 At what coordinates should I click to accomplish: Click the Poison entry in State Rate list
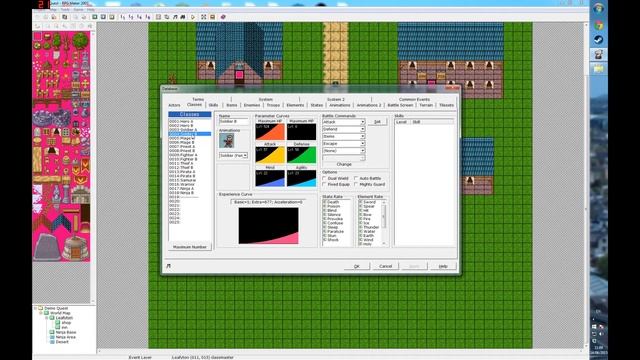click(333, 207)
